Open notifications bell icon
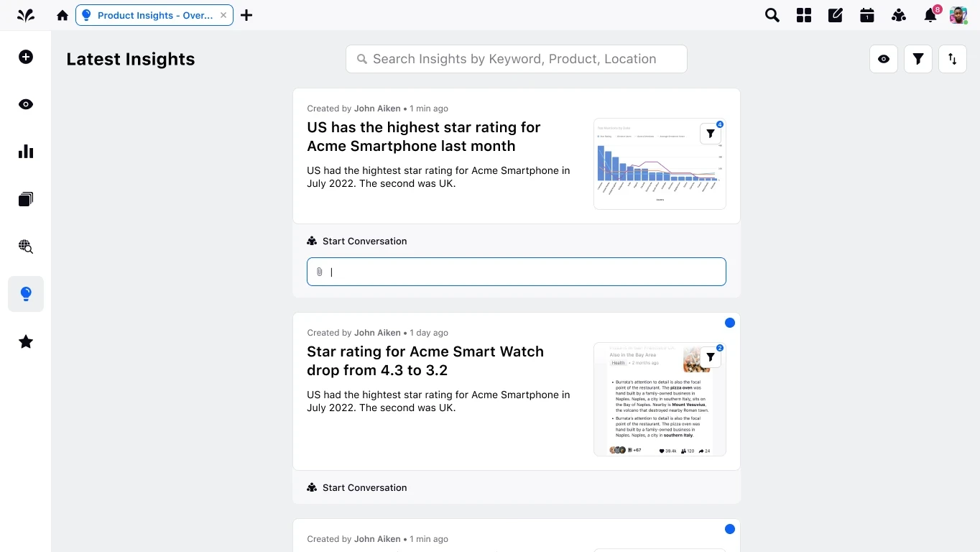Viewport: 980px width, 552px height. click(930, 15)
